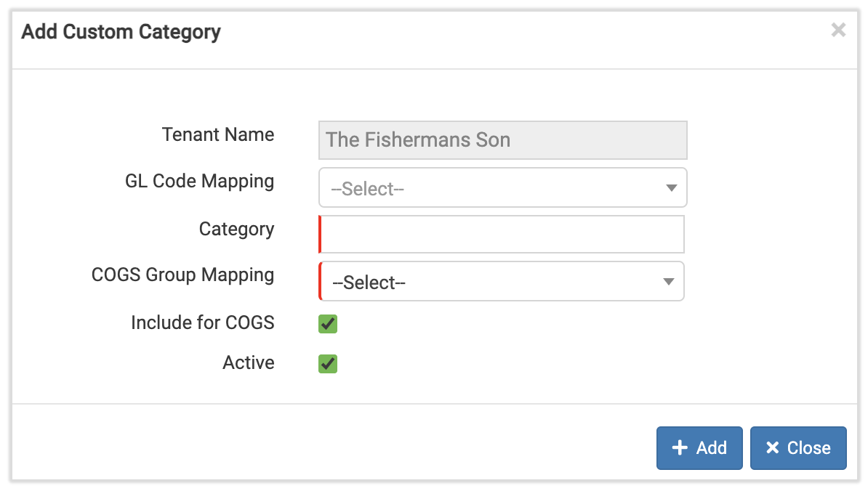Click the "GL Code Mapping" label
Image resolution: width=868 pixels, height=491 pixels.
click(199, 182)
